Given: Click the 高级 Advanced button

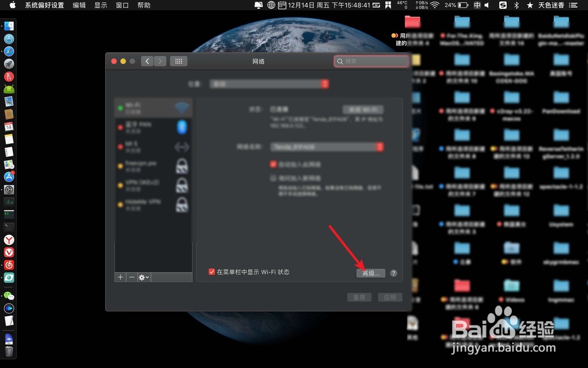Looking at the screenshot, I should pos(371,273).
